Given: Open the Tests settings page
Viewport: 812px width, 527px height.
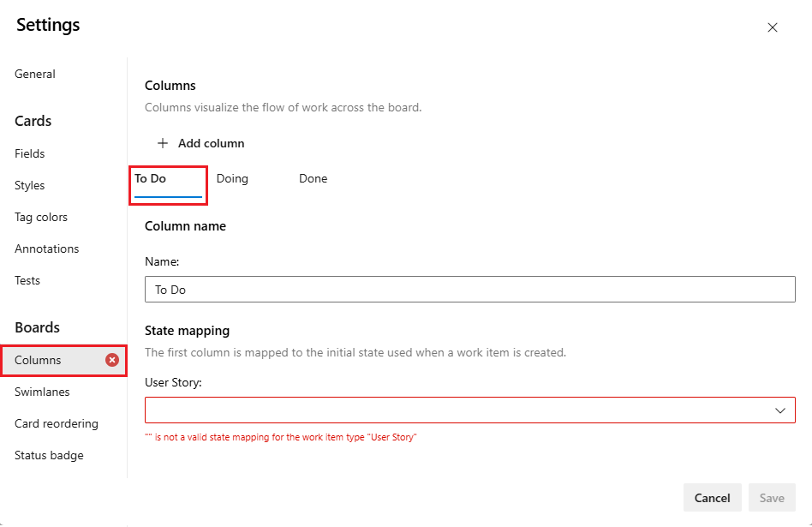Looking at the screenshot, I should coord(27,280).
